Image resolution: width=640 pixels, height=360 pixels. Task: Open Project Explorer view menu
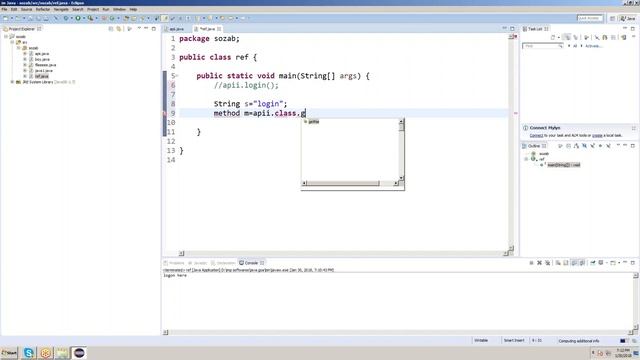click(139, 29)
